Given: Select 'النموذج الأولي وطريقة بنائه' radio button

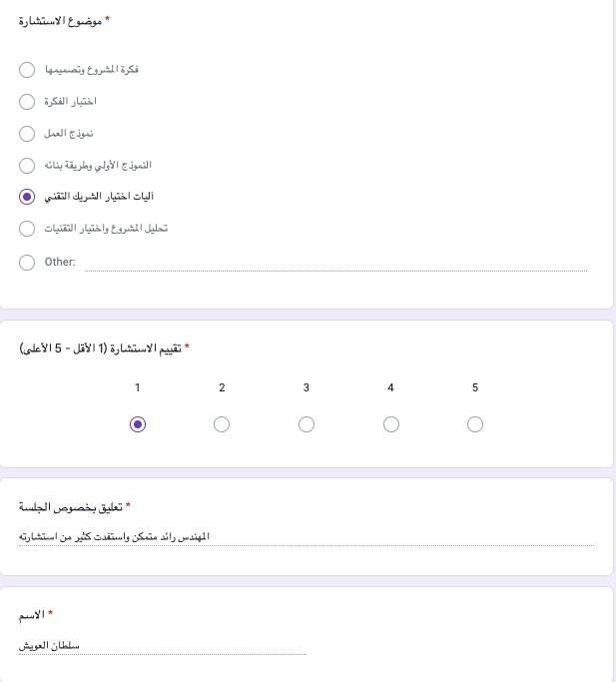Looking at the screenshot, I should [27, 165].
